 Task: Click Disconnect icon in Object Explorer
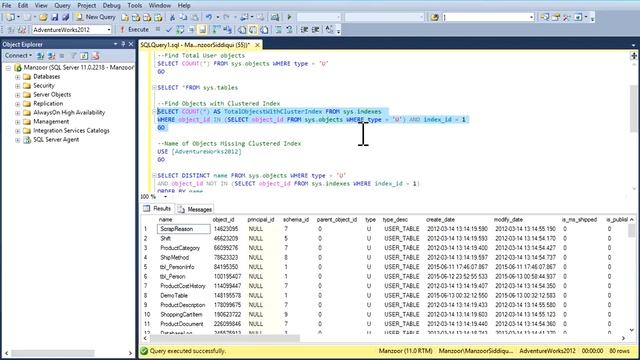point(51,56)
